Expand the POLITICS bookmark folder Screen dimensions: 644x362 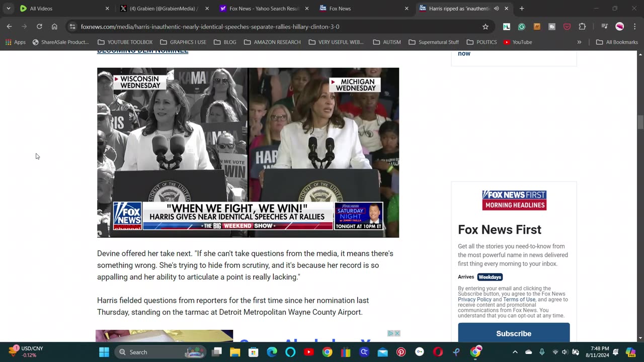(x=481, y=42)
